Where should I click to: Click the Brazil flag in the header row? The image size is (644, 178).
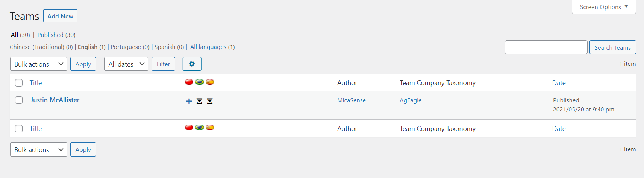[x=200, y=82]
